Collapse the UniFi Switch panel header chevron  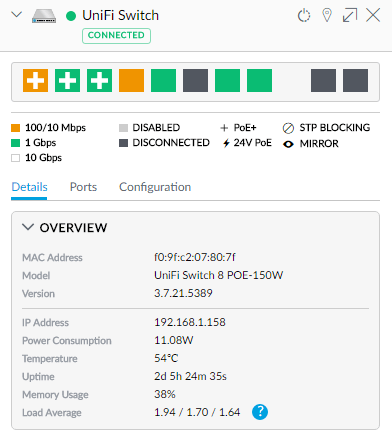point(17,15)
